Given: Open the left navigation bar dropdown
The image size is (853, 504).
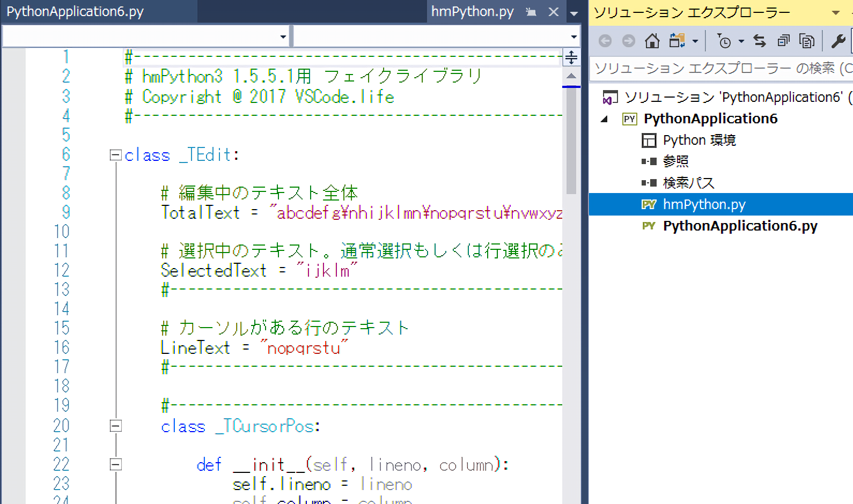Looking at the screenshot, I should (283, 36).
